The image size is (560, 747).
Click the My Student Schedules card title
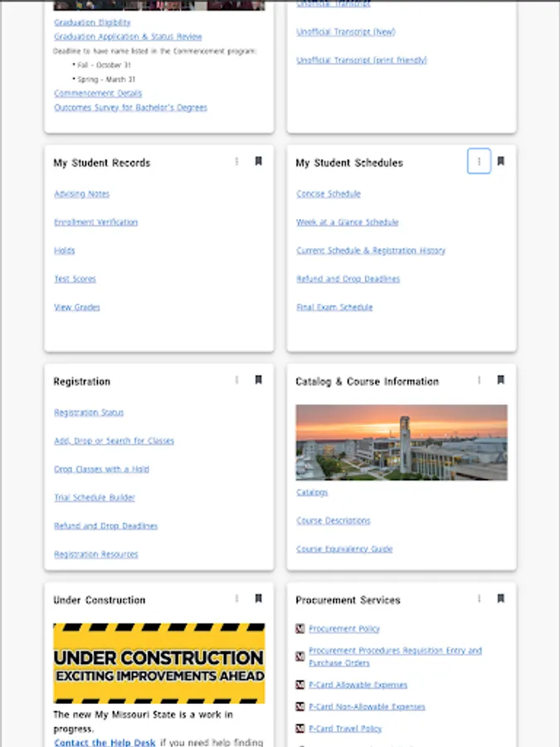pyautogui.click(x=349, y=163)
